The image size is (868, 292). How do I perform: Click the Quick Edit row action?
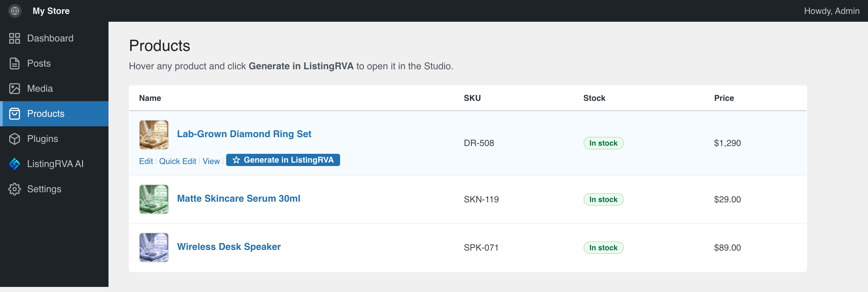(x=178, y=161)
